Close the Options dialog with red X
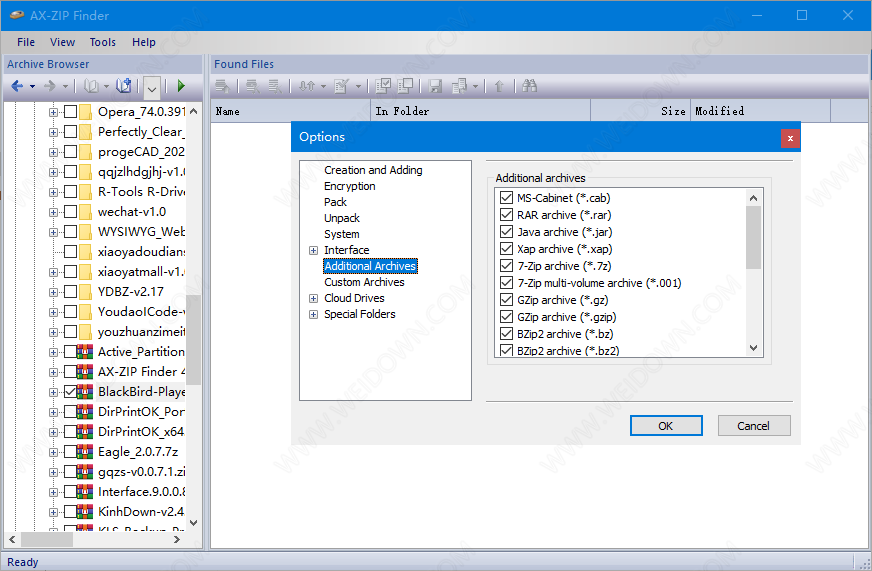The image size is (872, 571). coord(790,138)
